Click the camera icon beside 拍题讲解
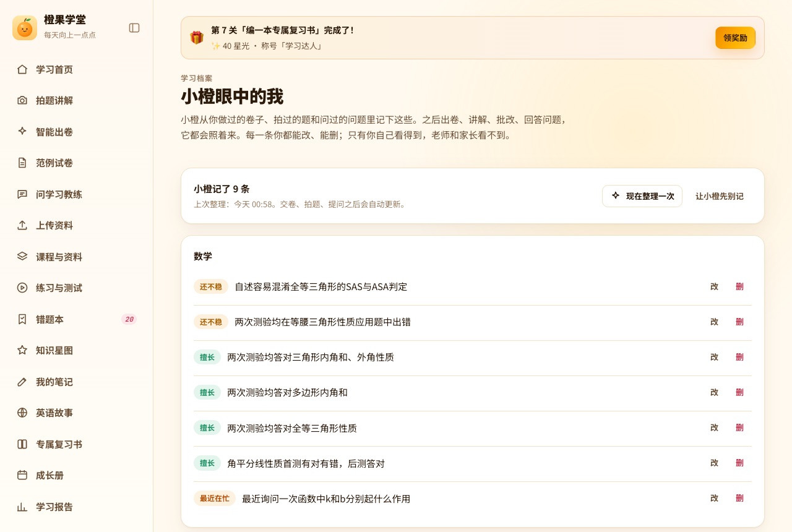The image size is (792, 532). point(22,100)
